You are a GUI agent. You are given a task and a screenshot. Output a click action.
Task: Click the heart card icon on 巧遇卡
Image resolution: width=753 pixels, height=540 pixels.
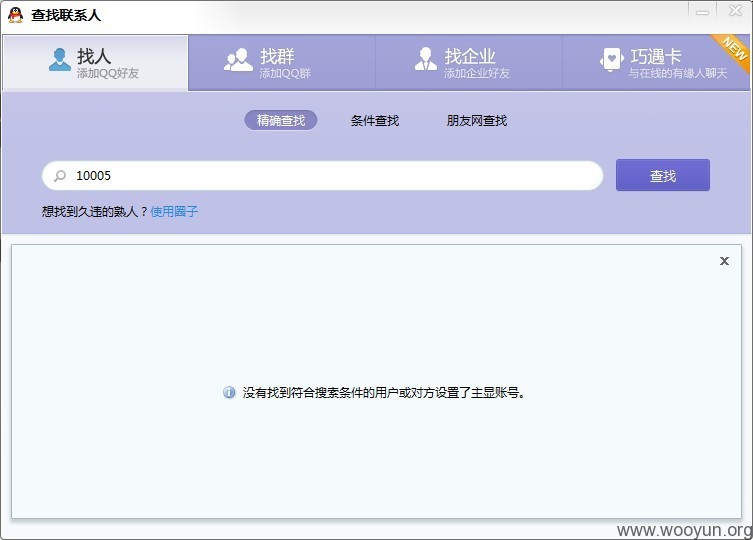[612, 60]
